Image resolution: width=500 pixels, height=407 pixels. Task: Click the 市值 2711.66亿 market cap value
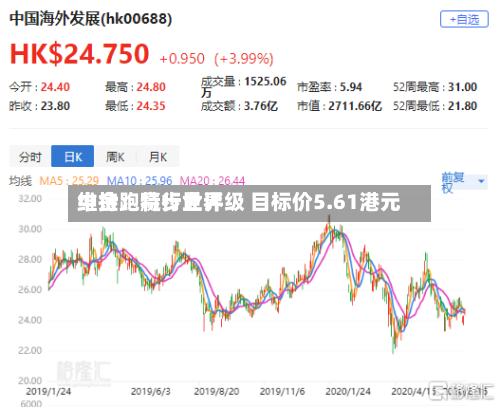(x=339, y=106)
